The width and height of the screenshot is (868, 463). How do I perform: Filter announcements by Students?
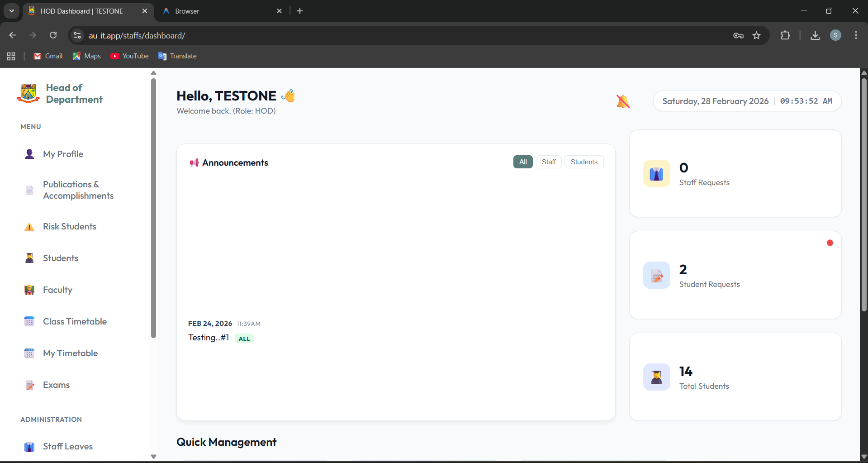[x=583, y=162]
